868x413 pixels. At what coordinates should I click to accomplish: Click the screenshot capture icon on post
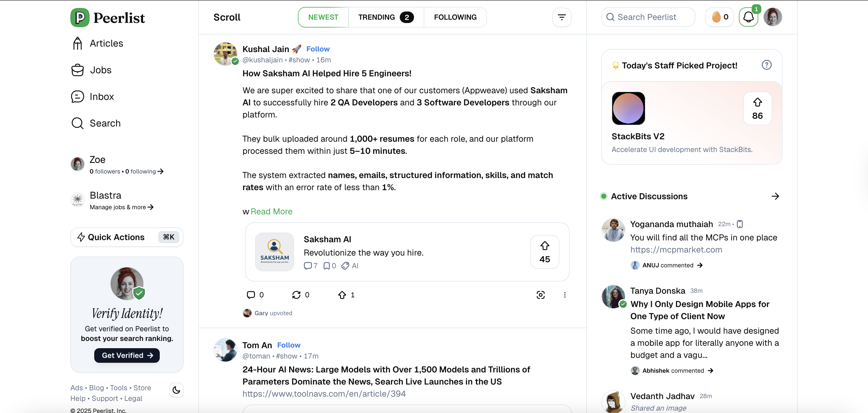click(540, 295)
